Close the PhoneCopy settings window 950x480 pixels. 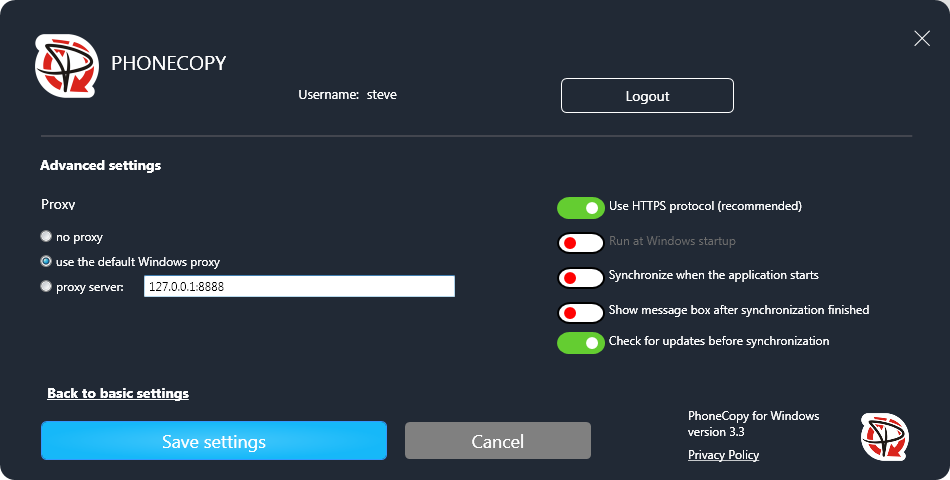pos(921,39)
